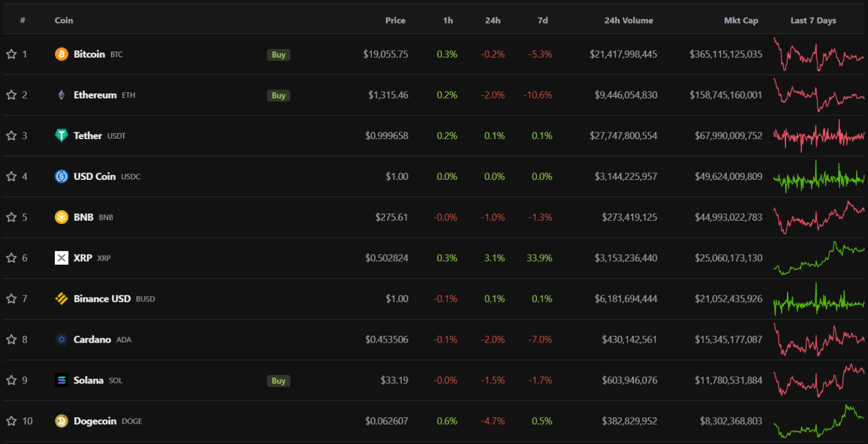868x444 pixels.
Task: Open Dogecoin's 7-day sparkline chart
Action: pos(819,421)
